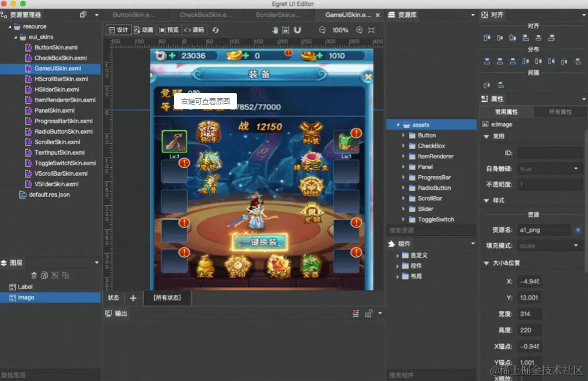The height and width of the screenshot is (381, 588).
Task: Click the clear output icon
Action: coord(356,313)
